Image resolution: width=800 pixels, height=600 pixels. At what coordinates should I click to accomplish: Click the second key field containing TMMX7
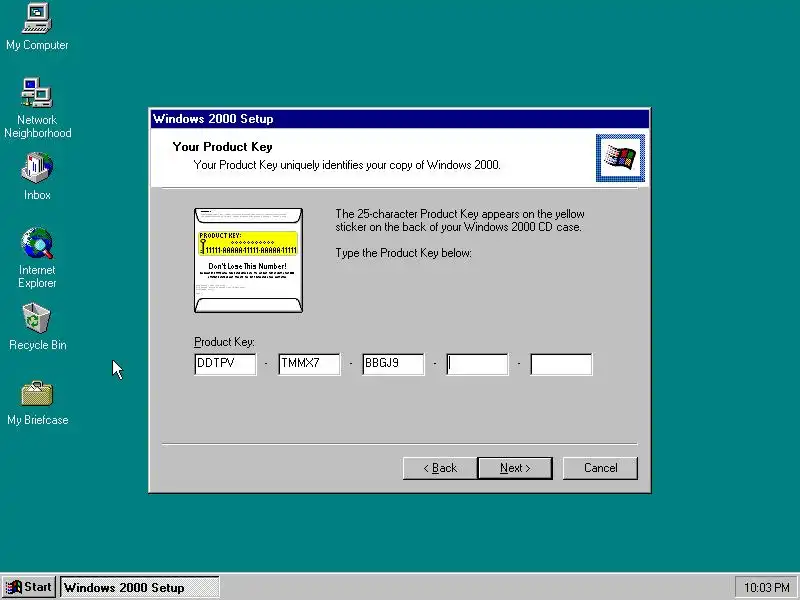[309, 364]
